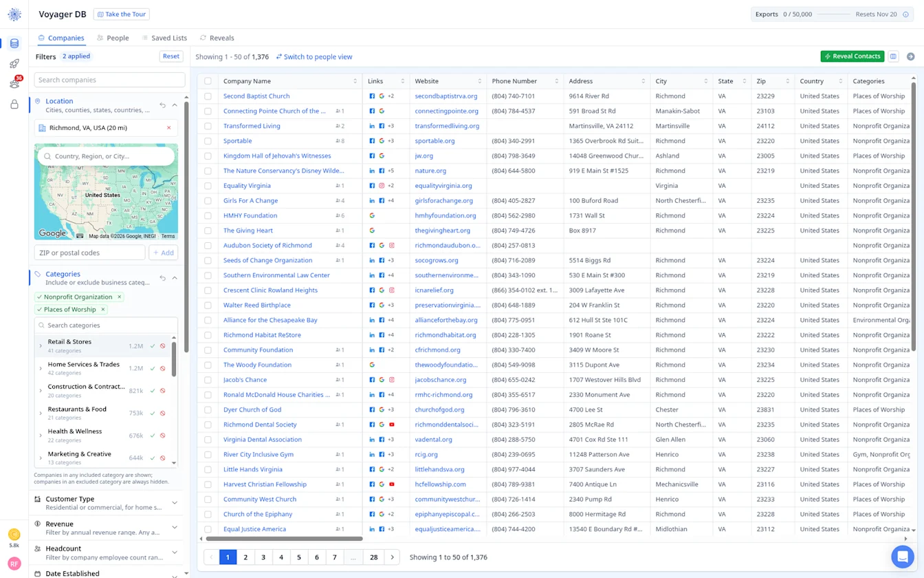Screen dimensions: 924x578
Task: Click the Reveal Contacts button
Action: (852, 56)
